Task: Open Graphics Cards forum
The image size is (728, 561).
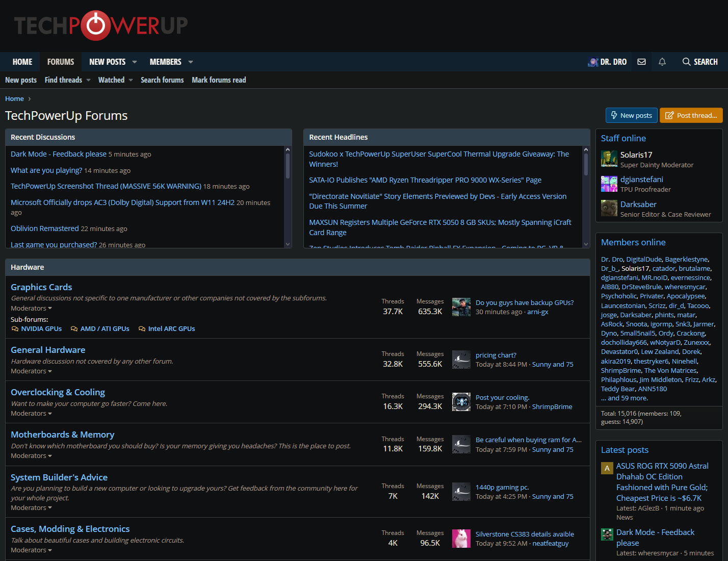Action: (x=41, y=287)
